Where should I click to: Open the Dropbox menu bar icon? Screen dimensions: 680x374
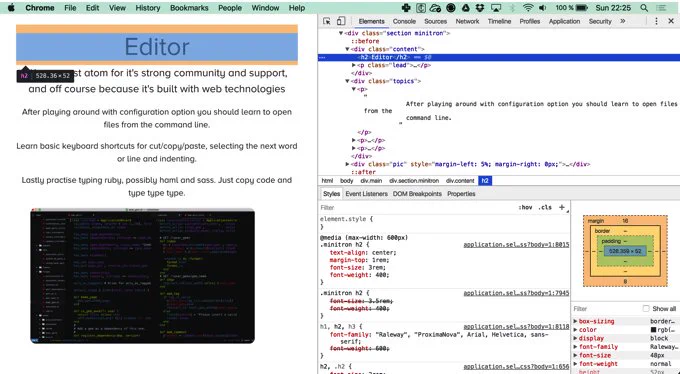click(480, 8)
